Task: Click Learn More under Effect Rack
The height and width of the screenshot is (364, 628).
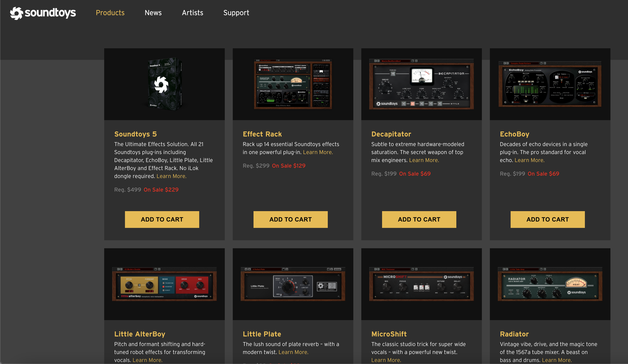Action: click(318, 152)
